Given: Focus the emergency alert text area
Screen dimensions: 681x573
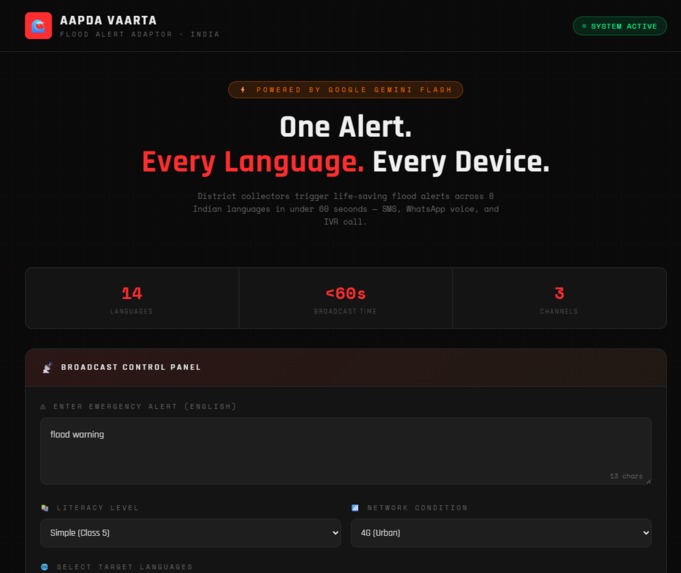Looking at the screenshot, I should click(x=346, y=451).
